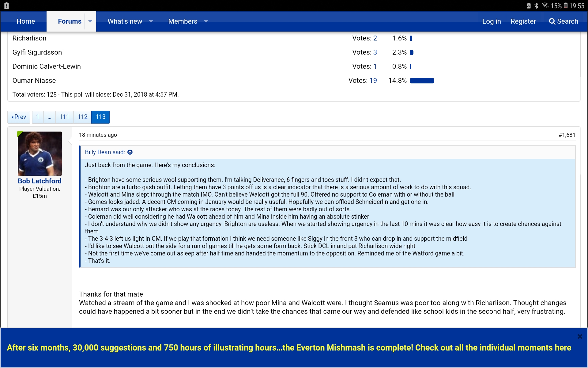Select the Dominic Calvert-Lewin option text
588x368 pixels.
click(x=47, y=67)
